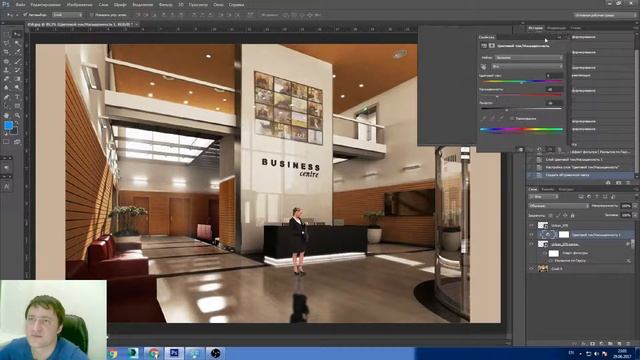
Task: Filter layers by type layer icon
Action: (x=597, y=197)
